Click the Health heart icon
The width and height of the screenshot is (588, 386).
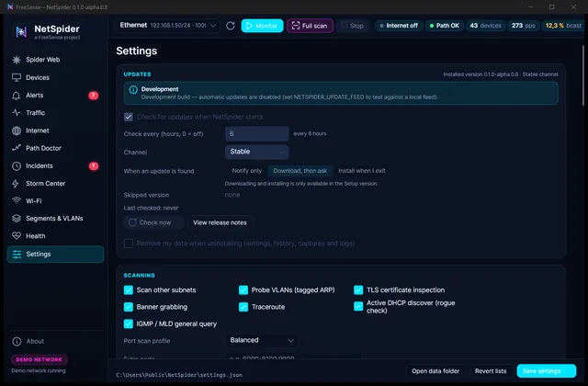pos(17,236)
